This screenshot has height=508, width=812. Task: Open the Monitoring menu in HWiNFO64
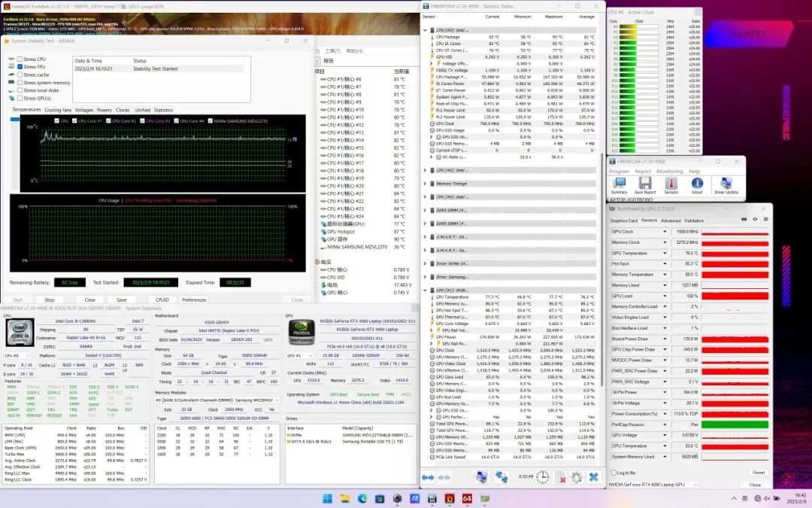669,171
